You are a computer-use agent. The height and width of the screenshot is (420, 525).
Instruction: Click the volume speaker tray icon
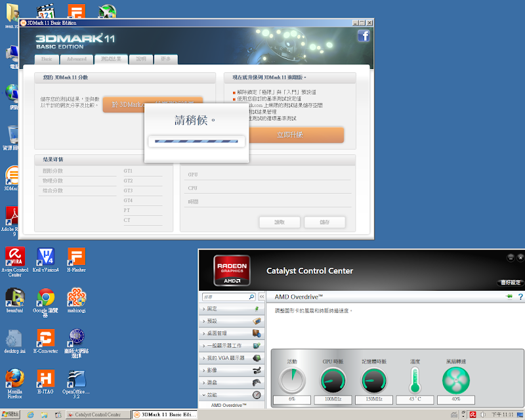tap(483, 415)
